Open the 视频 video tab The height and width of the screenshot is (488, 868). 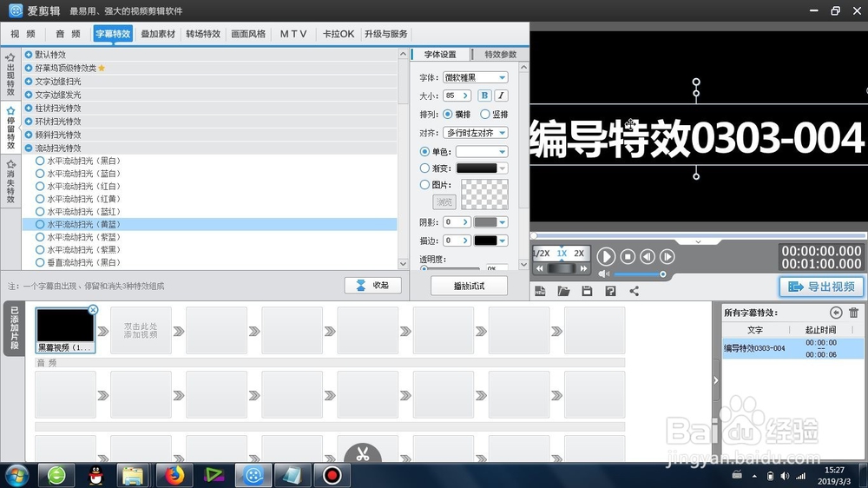coord(23,34)
